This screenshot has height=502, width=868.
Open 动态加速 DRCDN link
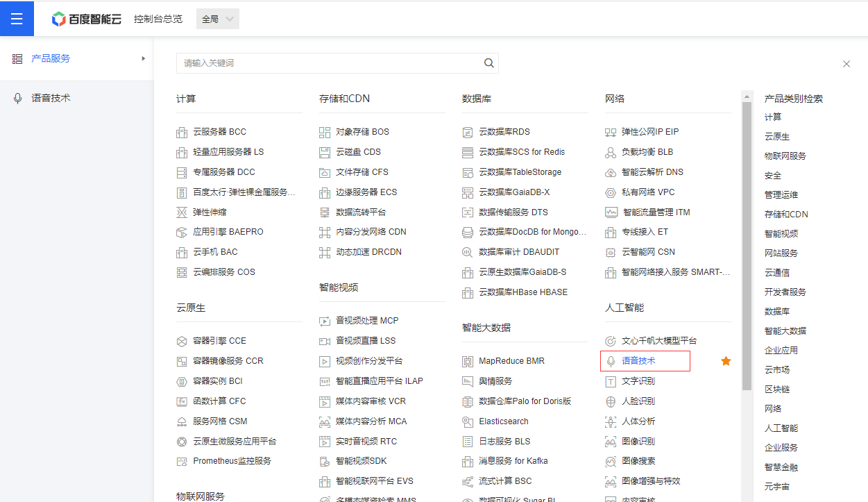click(368, 252)
